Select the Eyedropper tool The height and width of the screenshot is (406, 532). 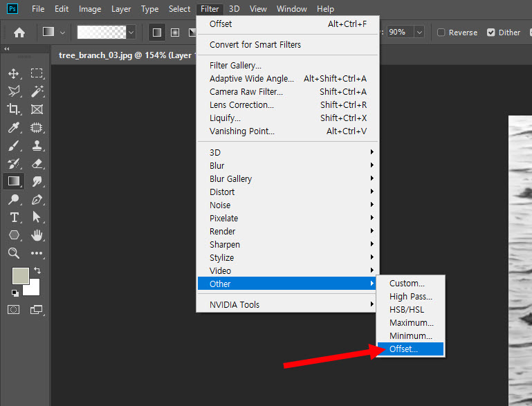point(14,127)
